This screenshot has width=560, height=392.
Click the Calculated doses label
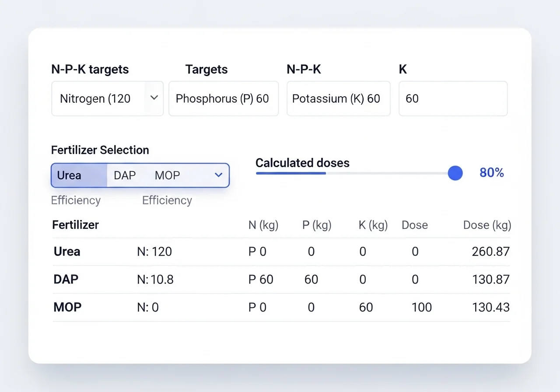click(302, 163)
